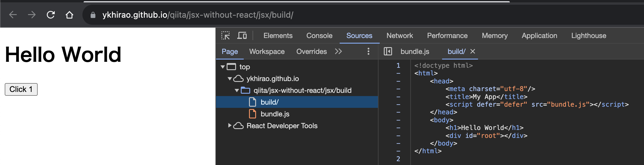Click the inspect element picker icon
Image resolution: width=644 pixels, height=165 pixels.
click(225, 36)
